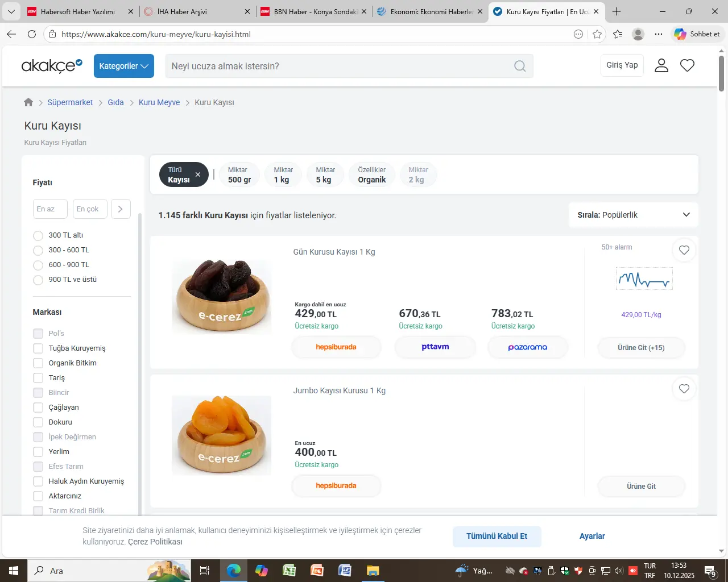Check the Tuğba Kuruyemiş brand filter

pos(38,348)
